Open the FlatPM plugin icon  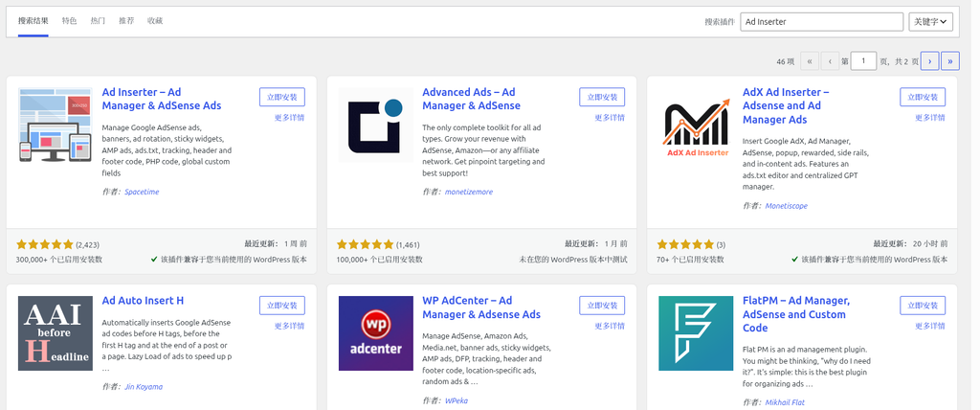click(697, 333)
